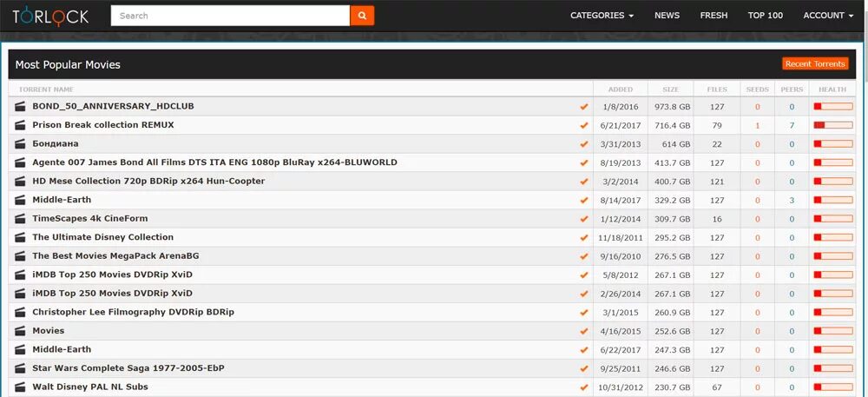This screenshot has height=397, width=868.
Task: Click the clapperboard icon beside The Ultimate Disney Collection
Action: (21, 237)
